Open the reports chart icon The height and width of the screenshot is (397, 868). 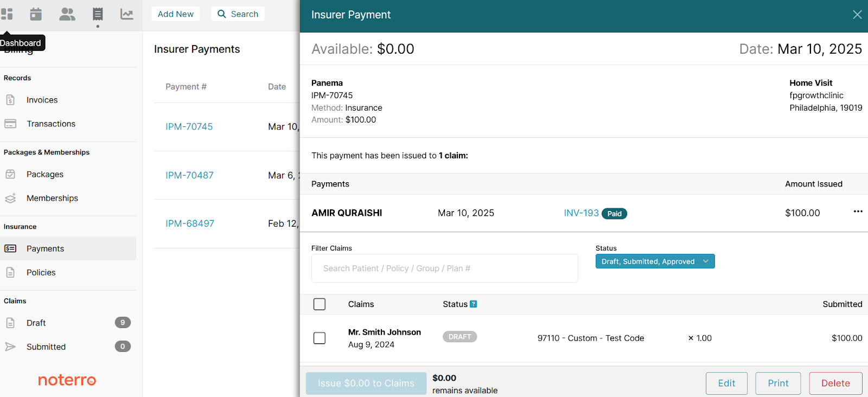[127, 14]
